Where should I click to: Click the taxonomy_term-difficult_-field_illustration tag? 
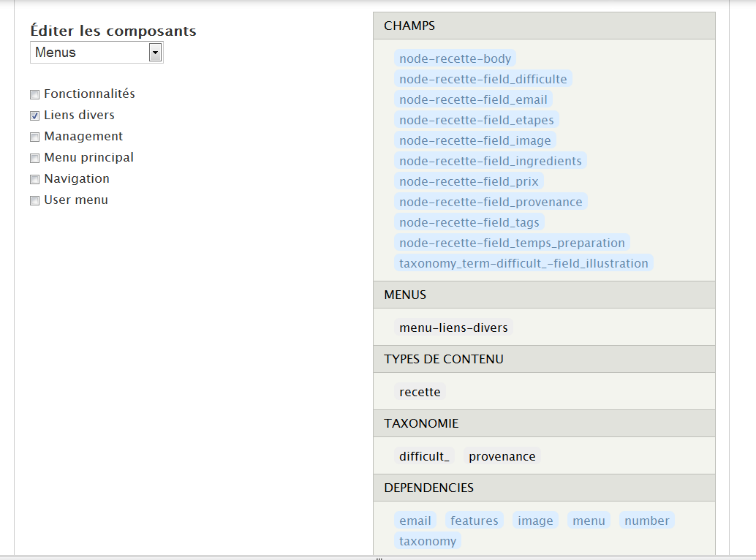click(523, 263)
